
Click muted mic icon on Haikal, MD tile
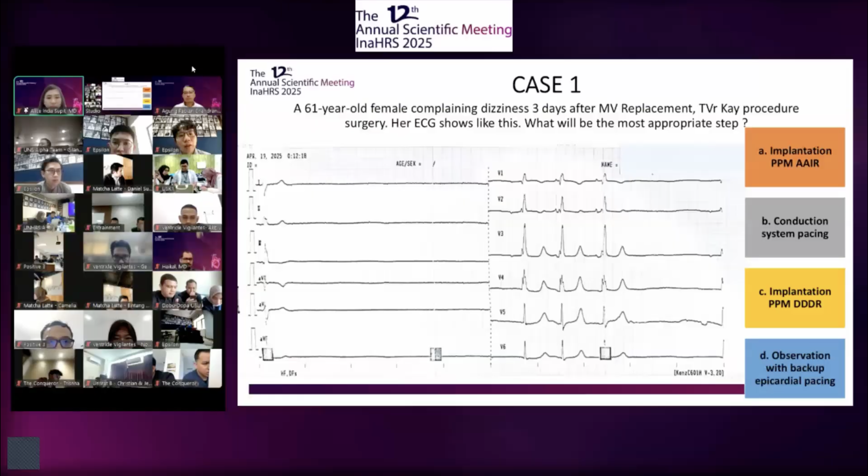pyautogui.click(x=157, y=267)
